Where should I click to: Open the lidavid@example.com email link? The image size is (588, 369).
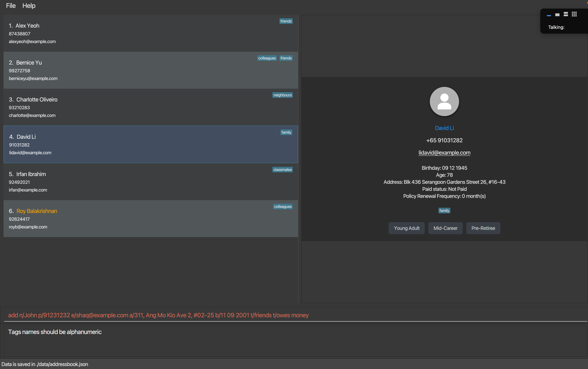point(444,153)
